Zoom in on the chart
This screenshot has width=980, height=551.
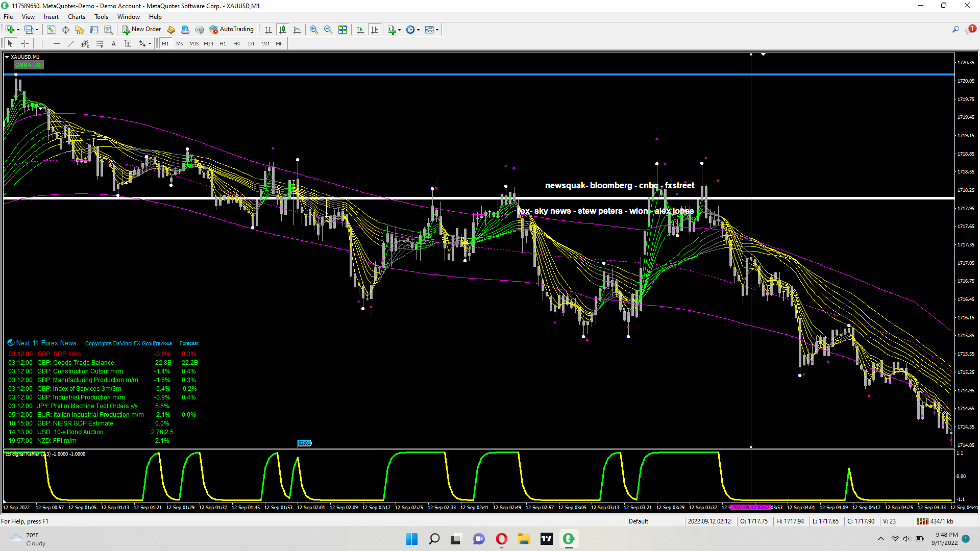click(314, 30)
